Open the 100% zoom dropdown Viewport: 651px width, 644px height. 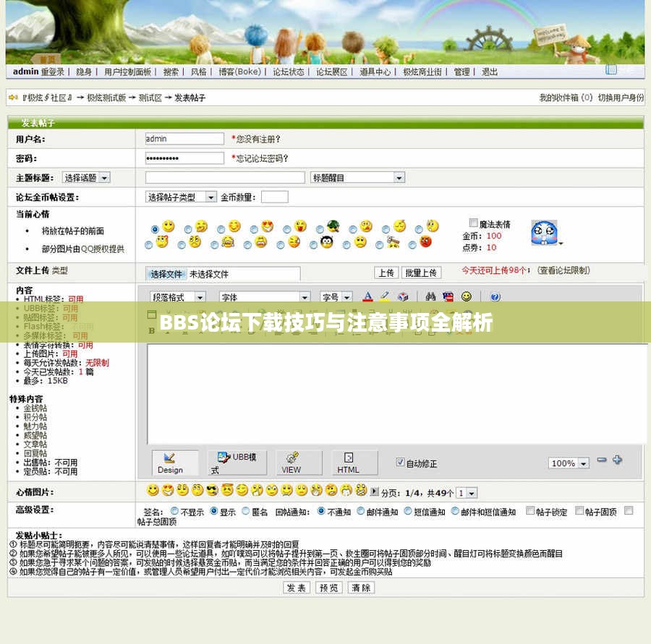tap(569, 463)
